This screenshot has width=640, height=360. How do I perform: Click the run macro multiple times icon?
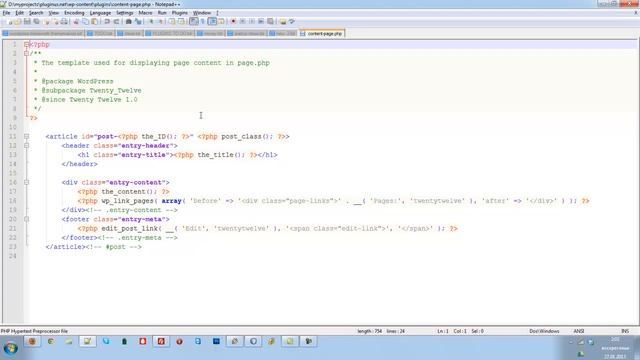point(261,21)
